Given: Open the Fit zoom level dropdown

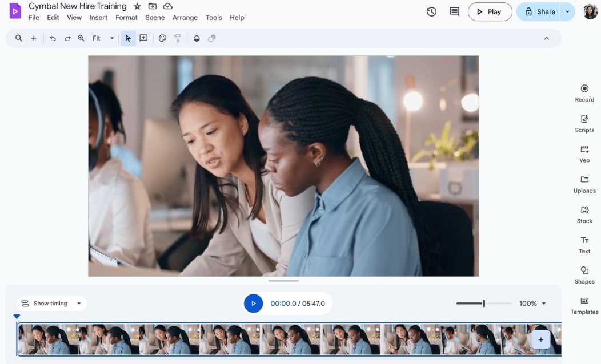Looking at the screenshot, I should click(103, 38).
